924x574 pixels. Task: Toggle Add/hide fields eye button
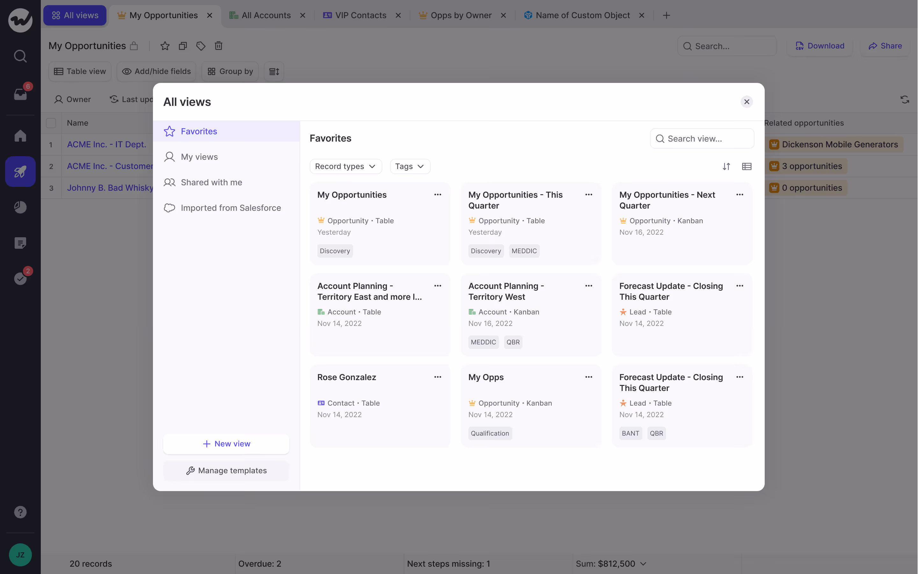(156, 71)
